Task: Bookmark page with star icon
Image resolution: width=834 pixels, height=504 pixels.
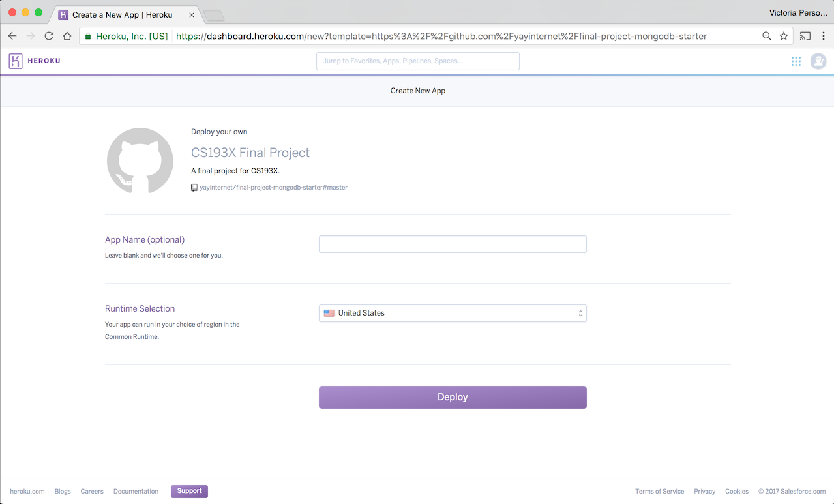Action: point(784,37)
